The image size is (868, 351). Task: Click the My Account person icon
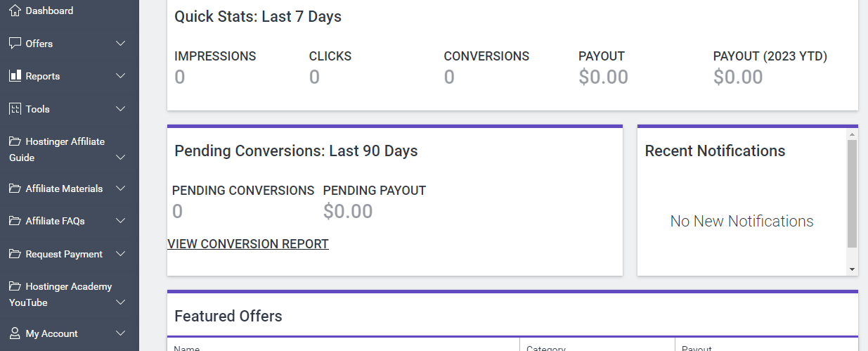pos(15,333)
